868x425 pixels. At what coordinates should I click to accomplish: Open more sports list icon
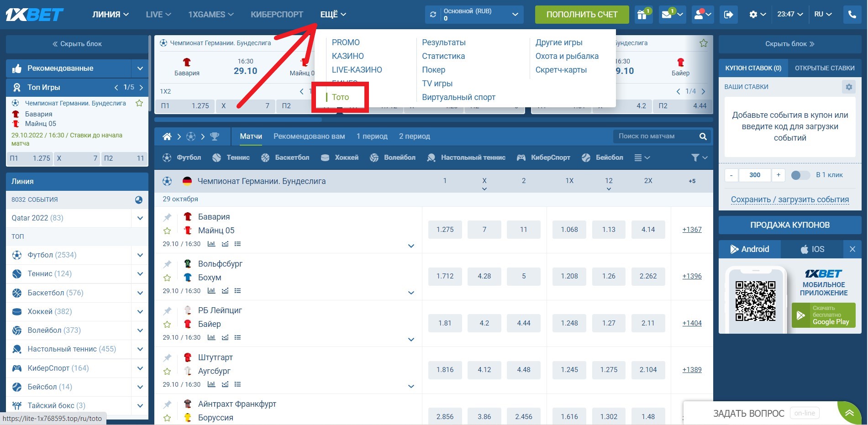[x=642, y=157]
